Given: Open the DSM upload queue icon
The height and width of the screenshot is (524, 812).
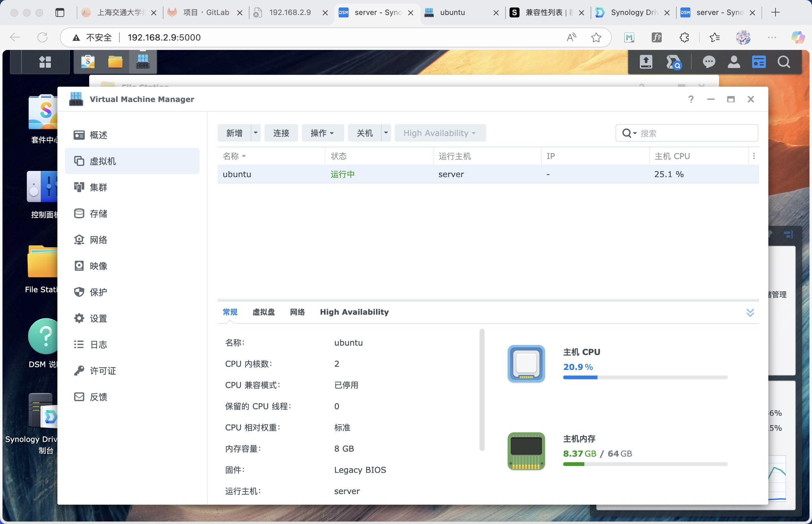Looking at the screenshot, I should 646,62.
